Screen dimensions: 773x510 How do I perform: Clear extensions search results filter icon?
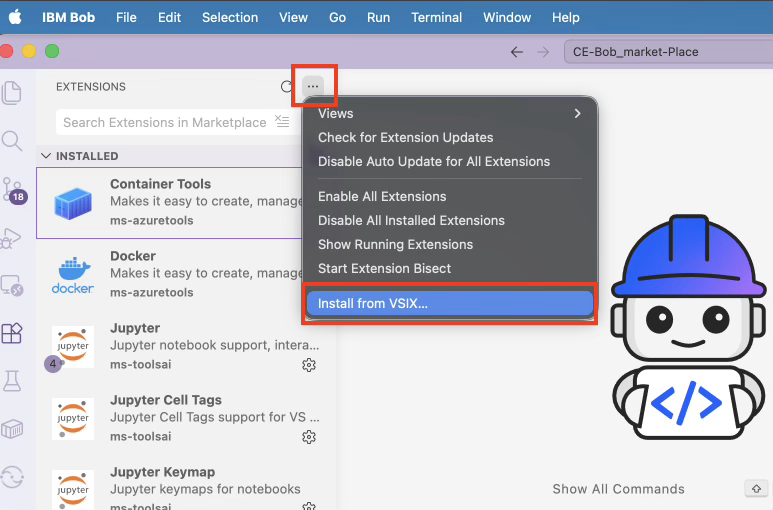tap(282, 121)
